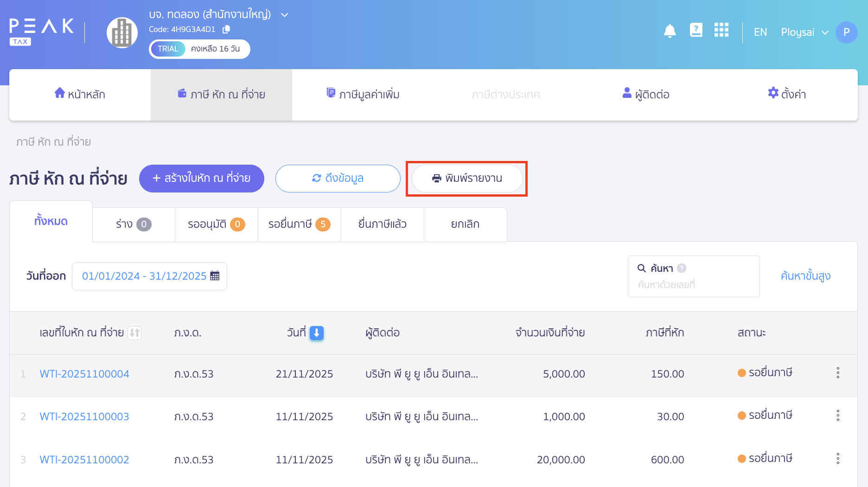Open the Ploysai user menu
The width and height of the screenshot is (868, 487).
[804, 32]
